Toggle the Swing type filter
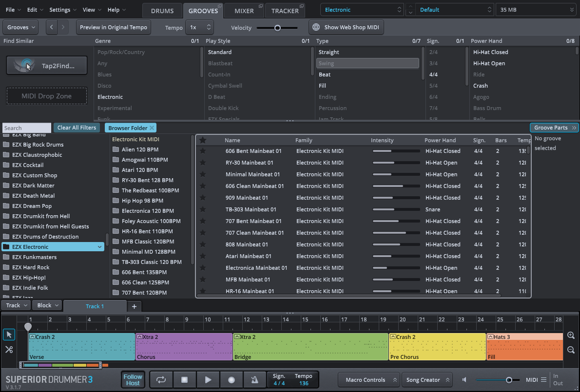Image resolution: width=580 pixels, height=392 pixels. (367, 63)
